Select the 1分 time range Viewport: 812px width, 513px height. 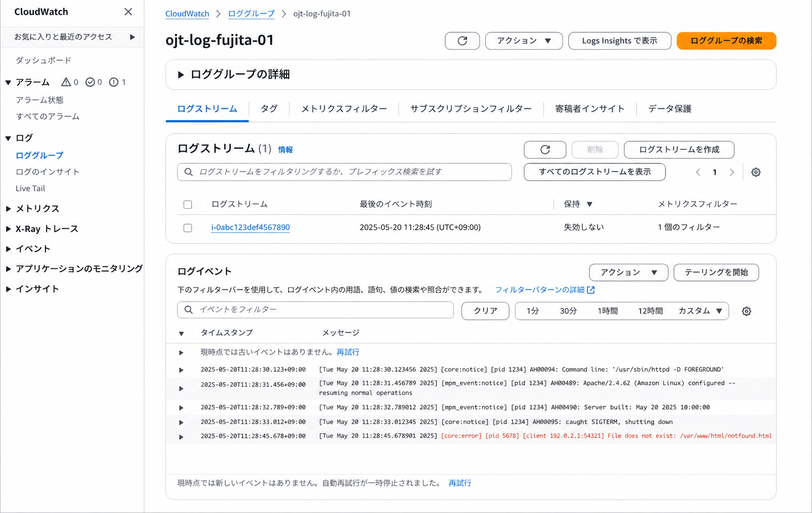[x=532, y=311]
